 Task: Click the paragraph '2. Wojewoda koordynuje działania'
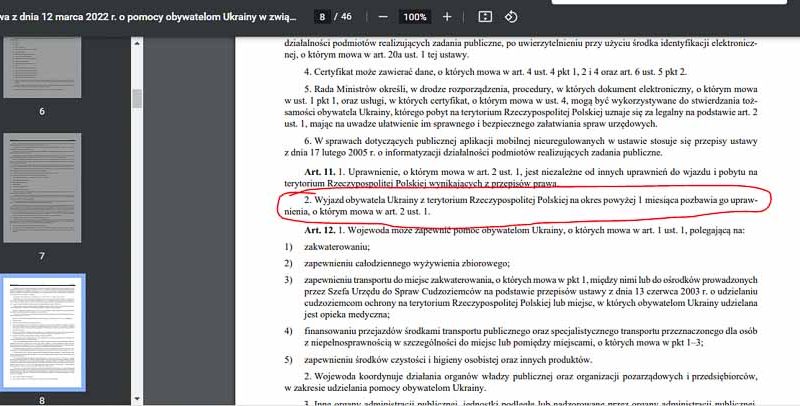click(521, 382)
